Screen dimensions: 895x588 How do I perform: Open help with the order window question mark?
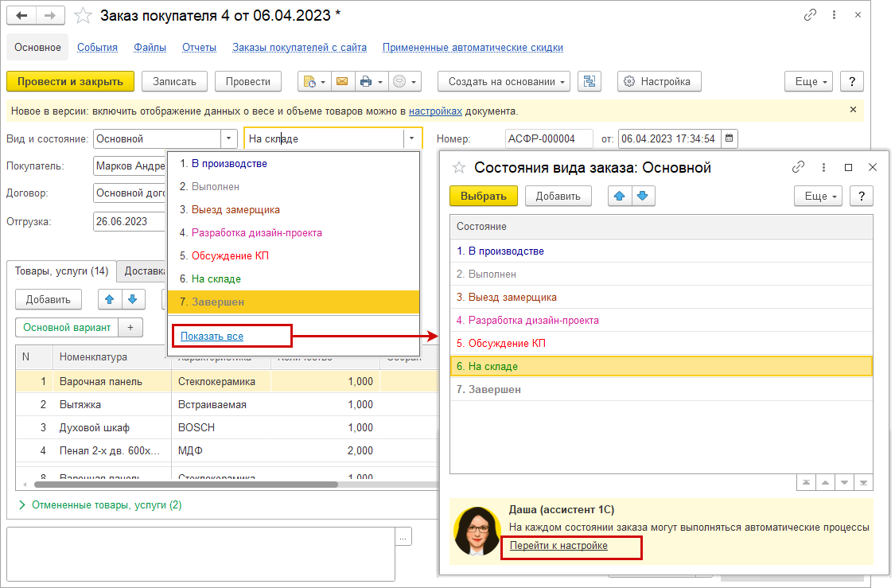tap(851, 82)
